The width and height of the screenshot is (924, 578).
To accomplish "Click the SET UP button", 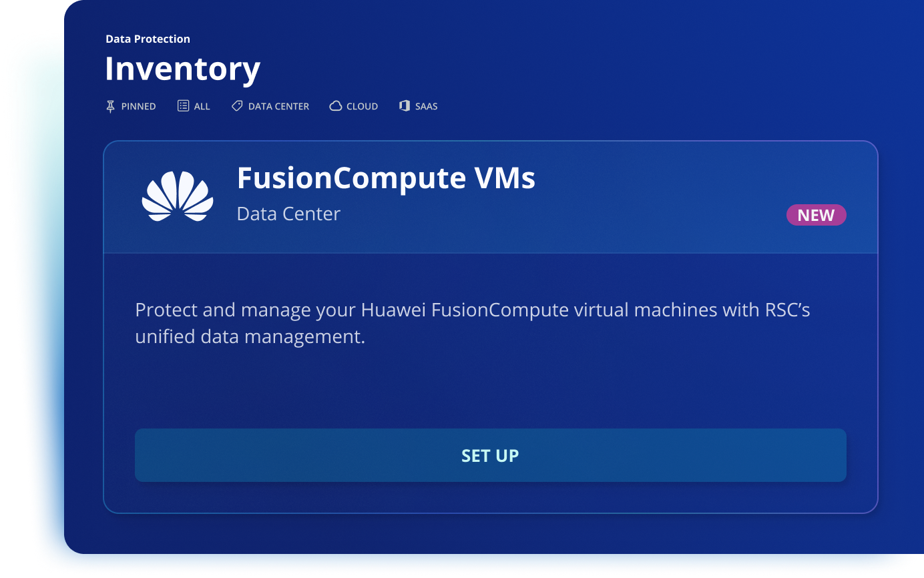I will coord(491,455).
